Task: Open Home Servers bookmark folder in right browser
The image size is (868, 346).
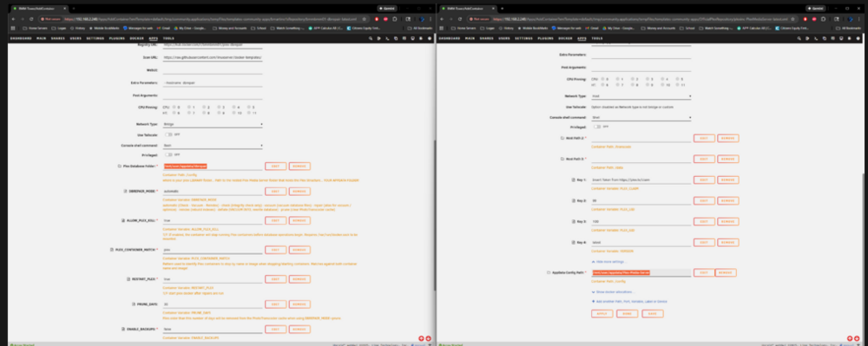Action: [x=464, y=28]
